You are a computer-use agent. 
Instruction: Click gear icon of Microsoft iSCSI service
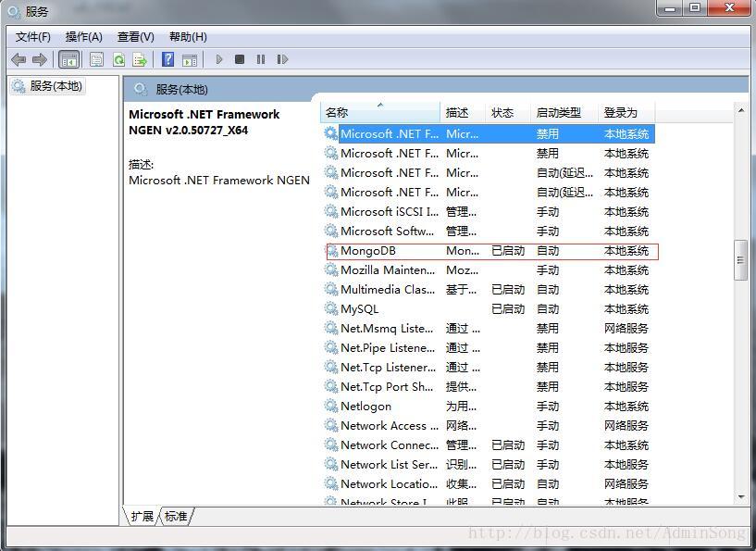pyautogui.click(x=331, y=211)
